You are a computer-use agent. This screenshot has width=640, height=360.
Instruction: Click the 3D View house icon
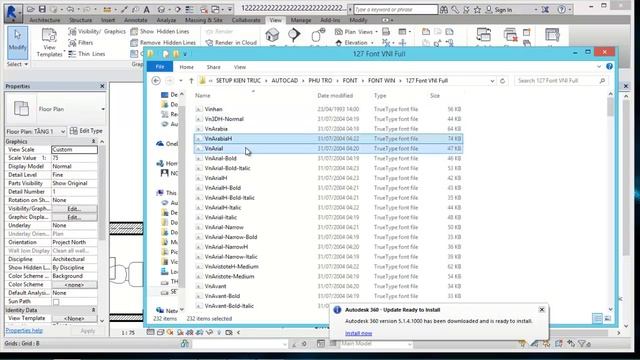(x=272, y=36)
